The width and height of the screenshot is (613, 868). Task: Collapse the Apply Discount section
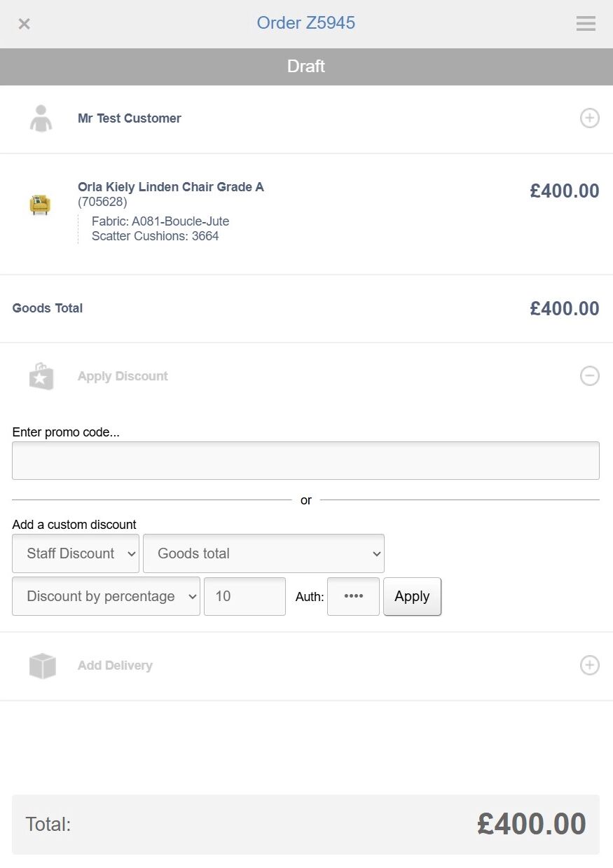pos(589,376)
